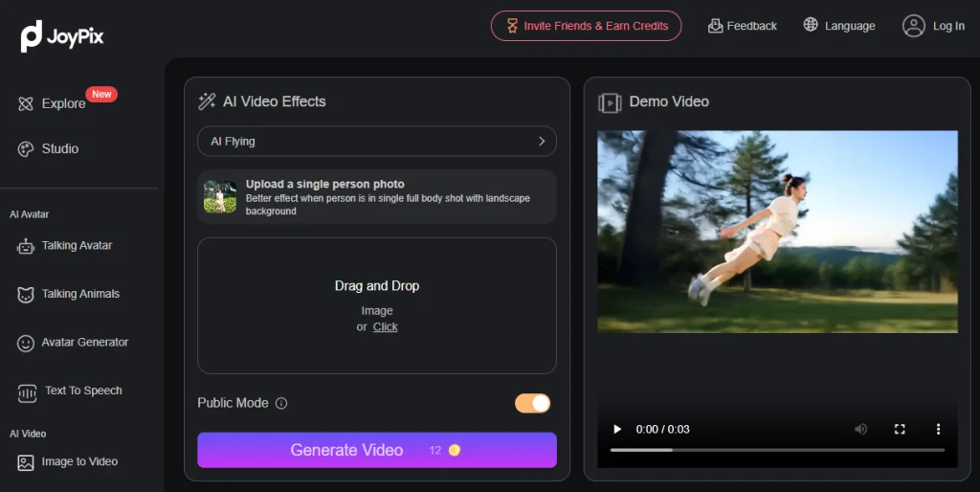980x492 pixels.
Task: Click the 'AI Video Effects' heading text
Action: 275,101
